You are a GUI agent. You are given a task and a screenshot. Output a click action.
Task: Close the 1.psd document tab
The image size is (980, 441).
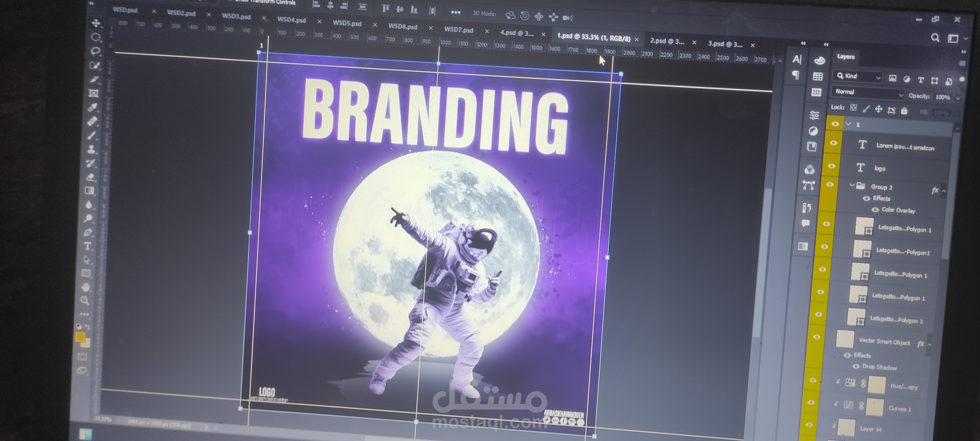[636, 39]
